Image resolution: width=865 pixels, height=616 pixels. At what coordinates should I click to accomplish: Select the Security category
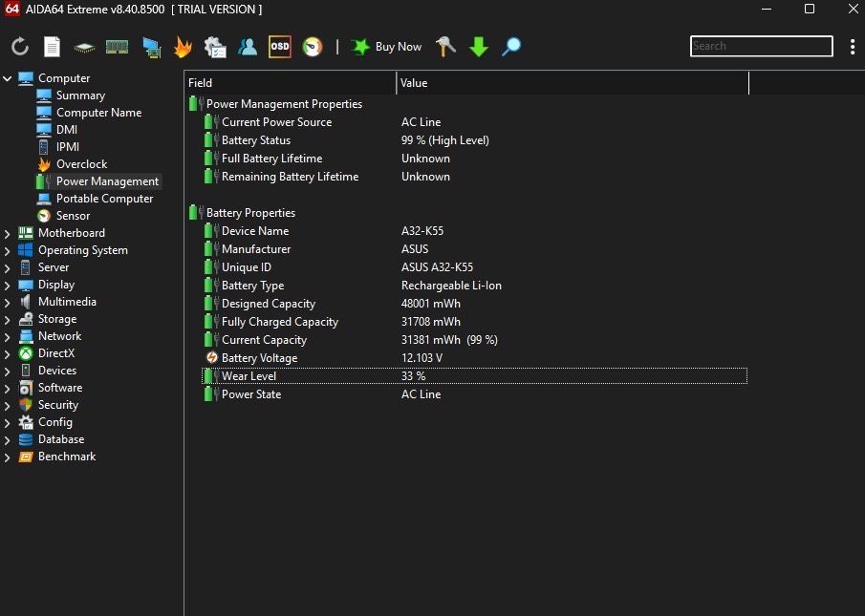(x=58, y=404)
